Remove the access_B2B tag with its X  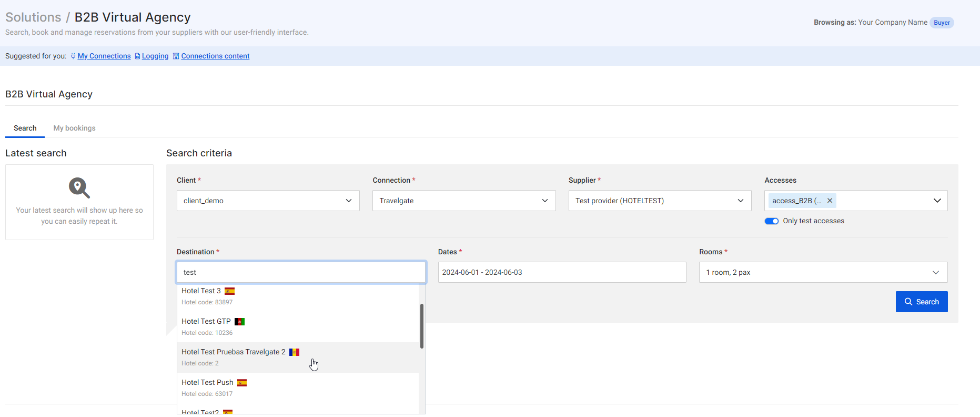(830, 201)
